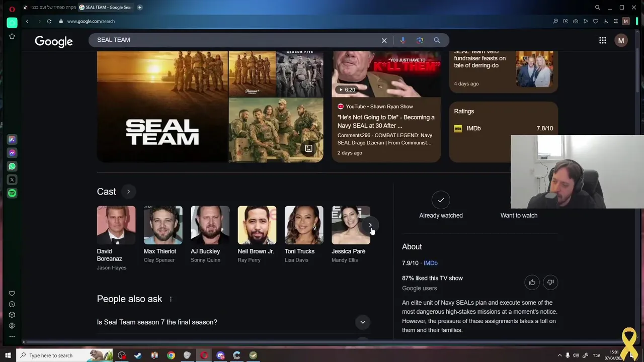
Task: Open the Google apps grid
Action: (x=602, y=40)
